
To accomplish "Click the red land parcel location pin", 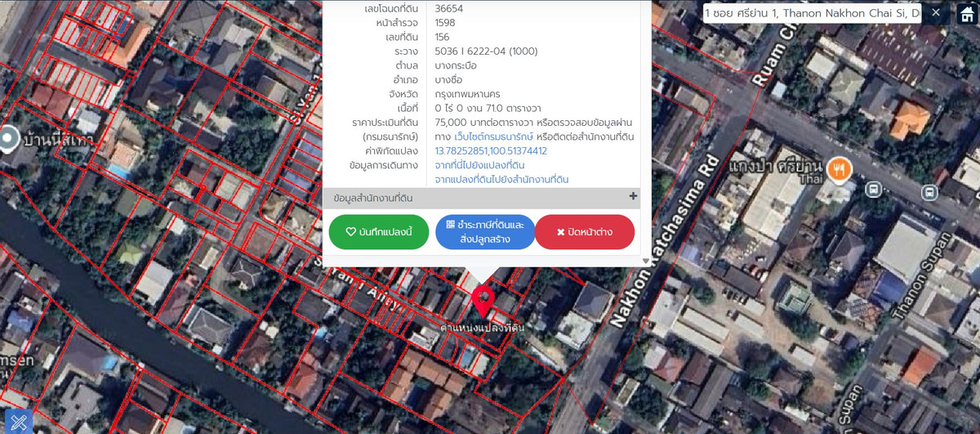I will tap(483, 301).
